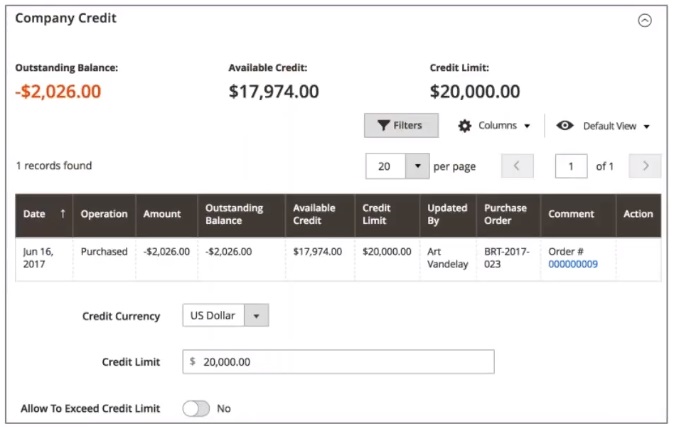Go to the previous page arrow
The height and width of the screenshot is (427, 673).
517,166
